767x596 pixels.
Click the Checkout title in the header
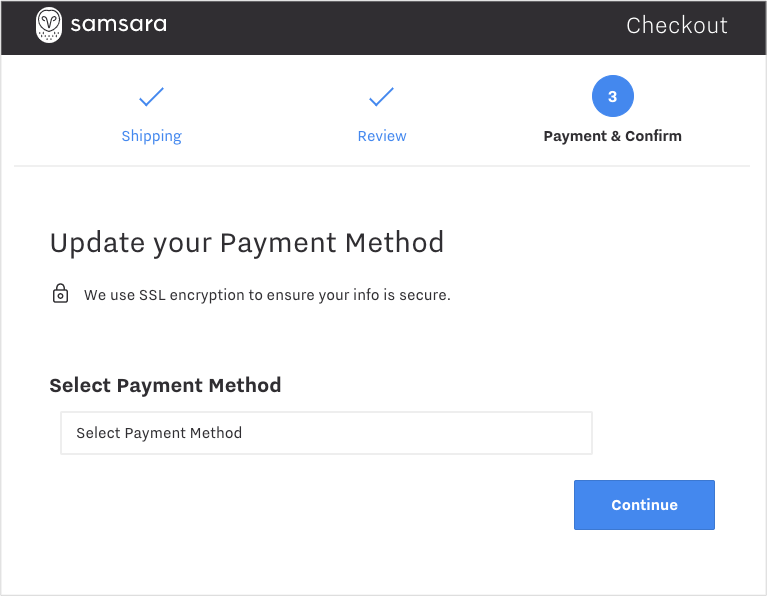tap(677, 25)
